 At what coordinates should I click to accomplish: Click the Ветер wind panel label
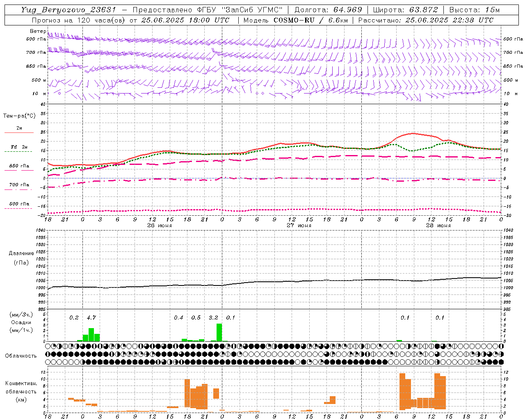pos(38,31)
